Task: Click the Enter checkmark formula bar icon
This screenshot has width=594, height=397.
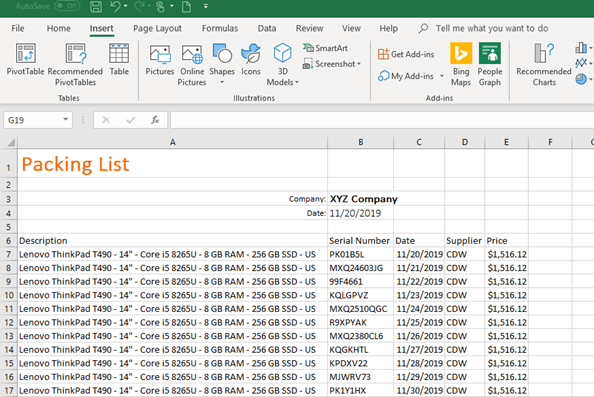Action: pyautogui.click(x=131, y=120)
